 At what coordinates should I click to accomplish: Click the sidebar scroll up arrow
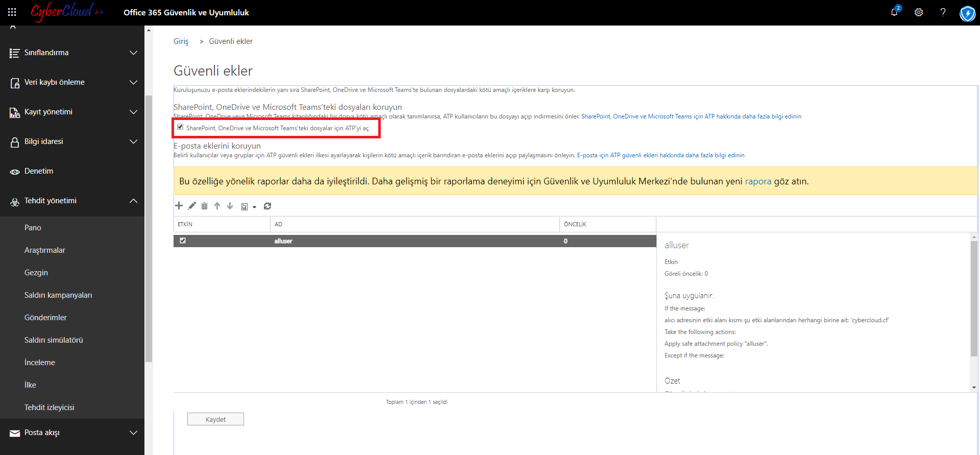coord(149,31)
